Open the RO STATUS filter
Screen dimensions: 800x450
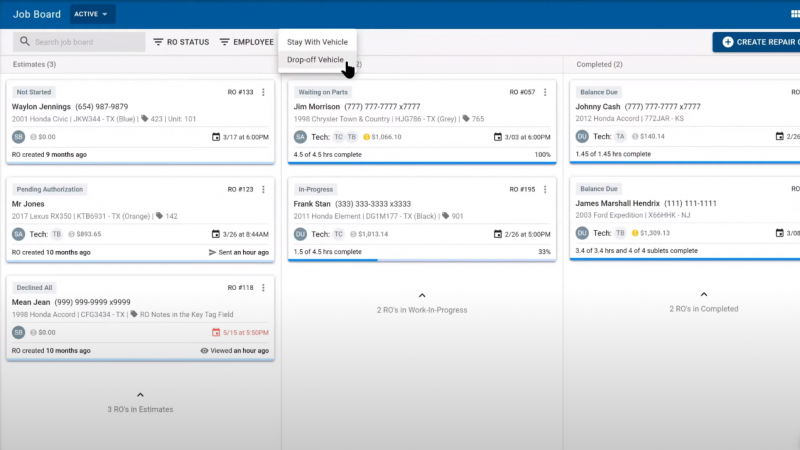click(x=180, y=42)
